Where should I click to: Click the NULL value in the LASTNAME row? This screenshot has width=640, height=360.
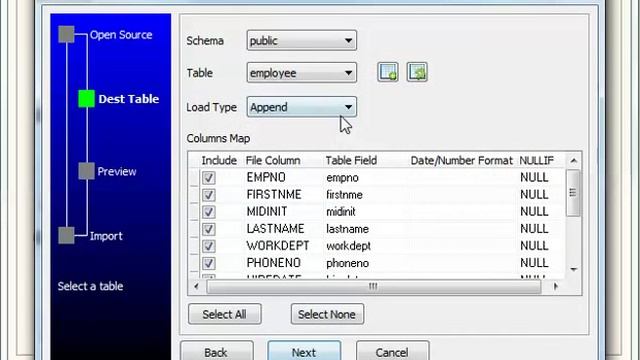tap(534, 229)
